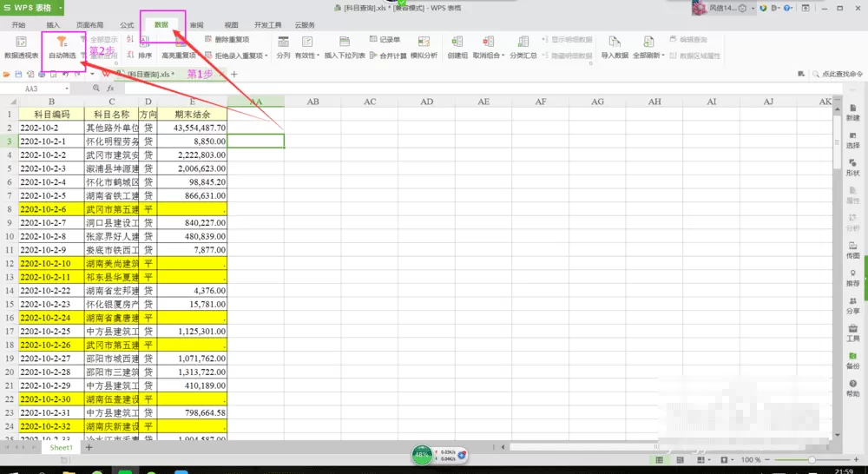
Task: Click the 分享 share sidebar icon
Action: 852,306
